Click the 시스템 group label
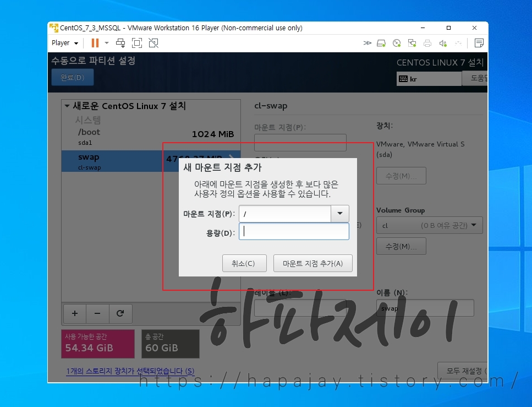The image size is (532, 407). coord(88,120)
